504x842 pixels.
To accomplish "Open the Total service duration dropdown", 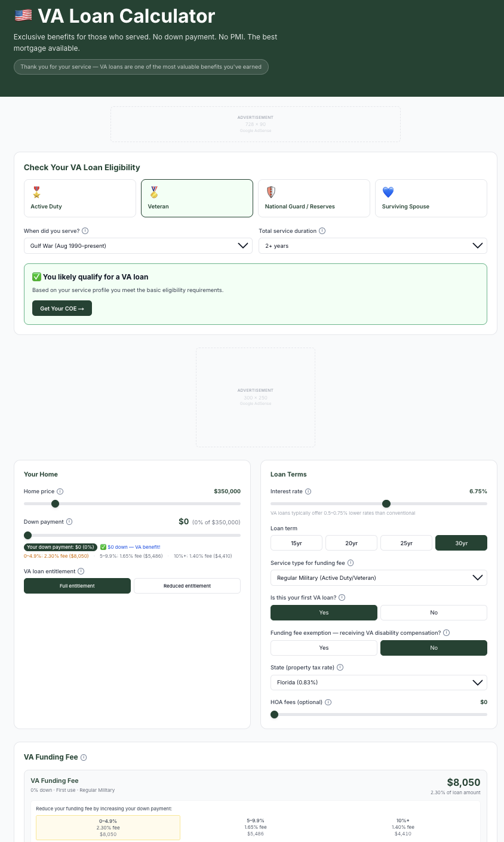I will (373, 245).
